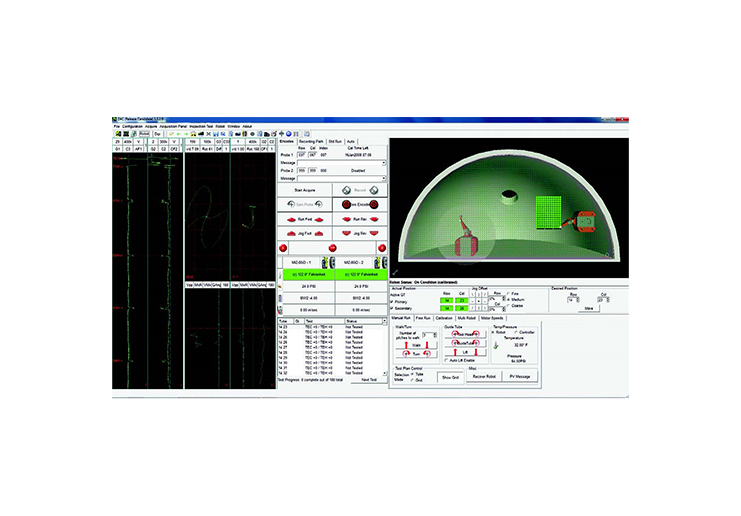Open the Robot menu
741x516 pixels.
(220, 126)
